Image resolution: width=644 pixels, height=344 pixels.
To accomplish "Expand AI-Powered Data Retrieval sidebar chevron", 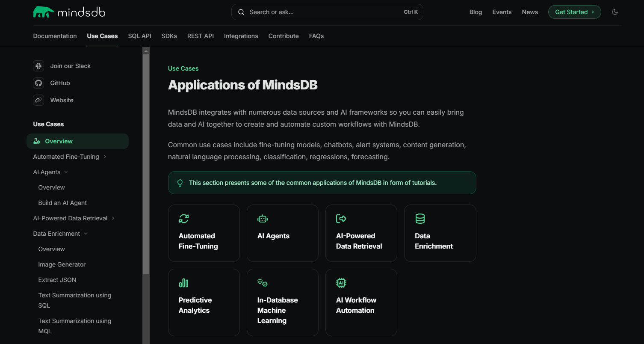I will [113, 218].
